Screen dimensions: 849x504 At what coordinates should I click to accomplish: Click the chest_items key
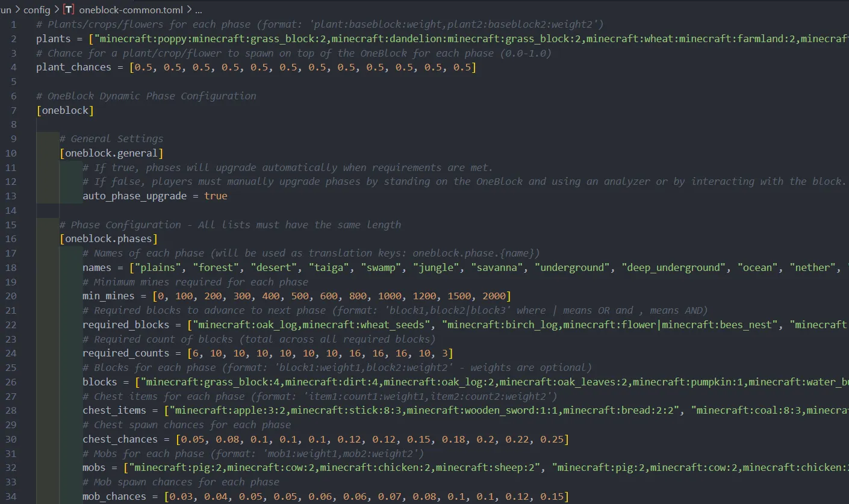pyautogui.click(x=114, y=411)
